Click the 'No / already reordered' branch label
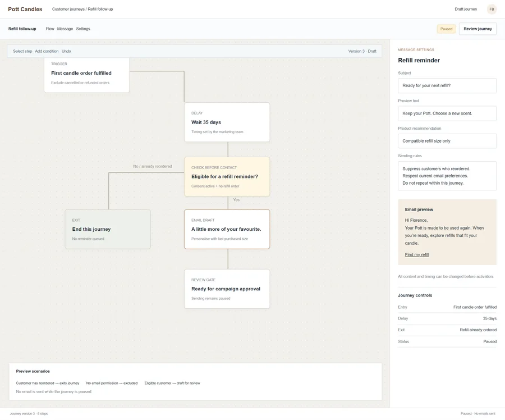Viewport: 505px width, 420px height. [x=152, y=166]
